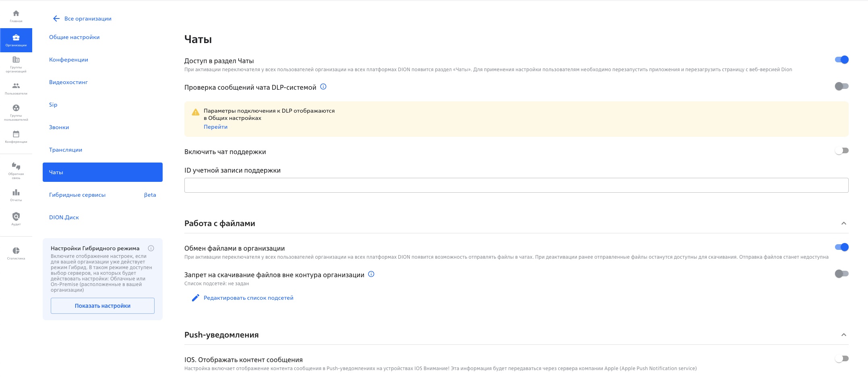Collapse the Работа с файлами section
This screenshot has width=868, height=383.
(x=844, y=223)
